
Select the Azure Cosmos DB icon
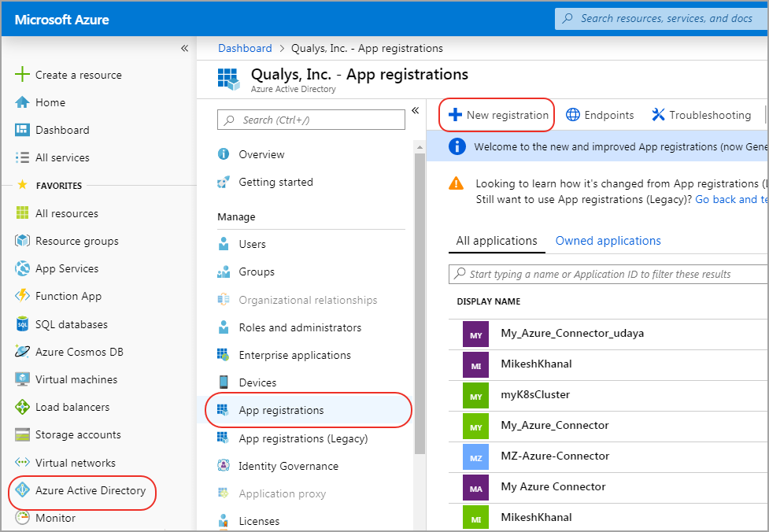pos(22,352)
